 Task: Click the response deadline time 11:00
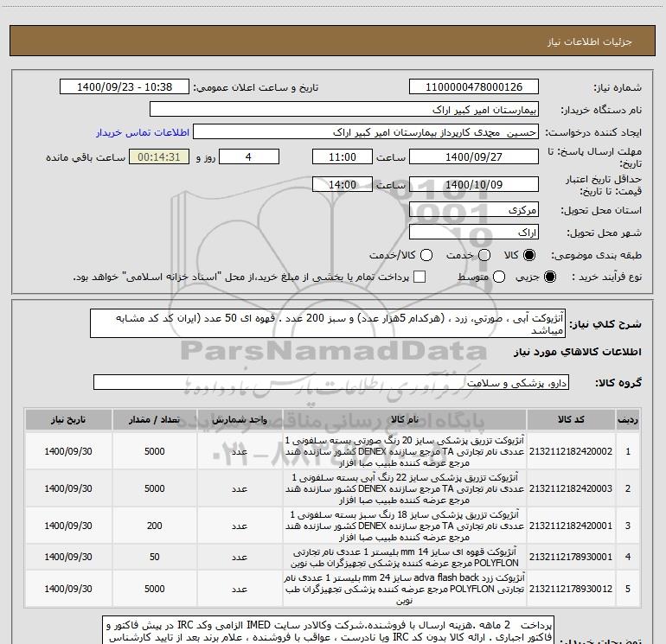(343, 157)
